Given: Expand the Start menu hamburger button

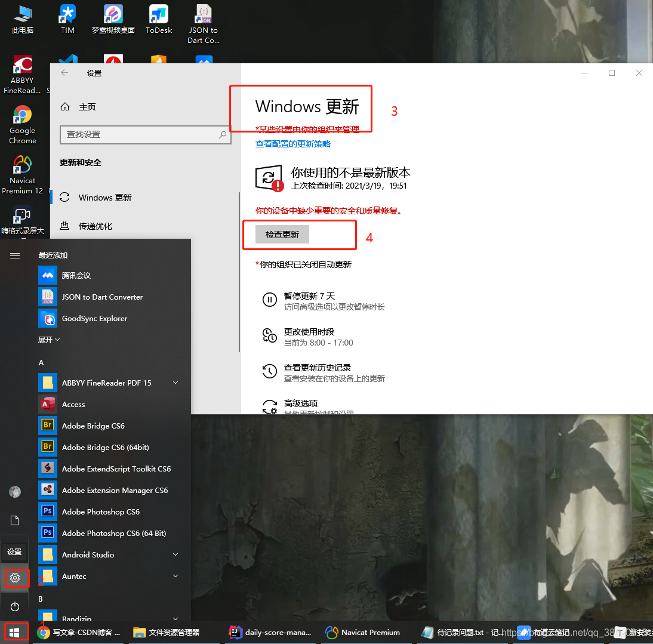Looking at the screenshot, I should pyautogui.click(x=14, y=255).
